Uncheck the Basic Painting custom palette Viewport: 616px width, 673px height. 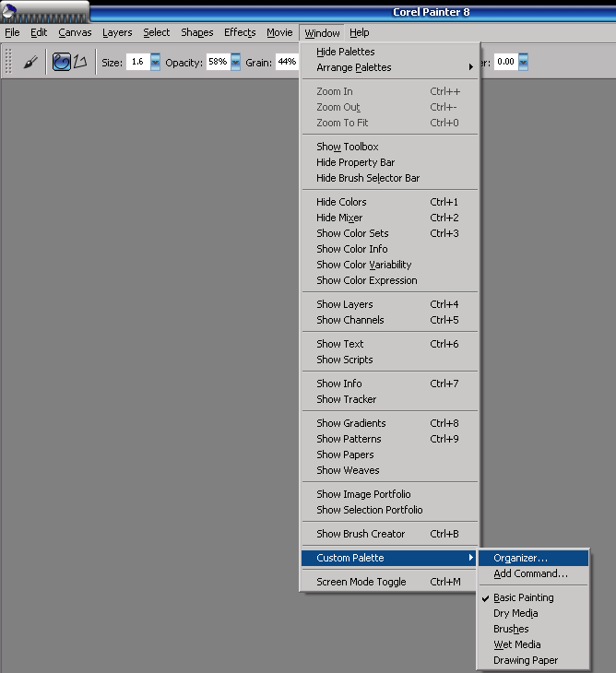[x=534, y=598]
